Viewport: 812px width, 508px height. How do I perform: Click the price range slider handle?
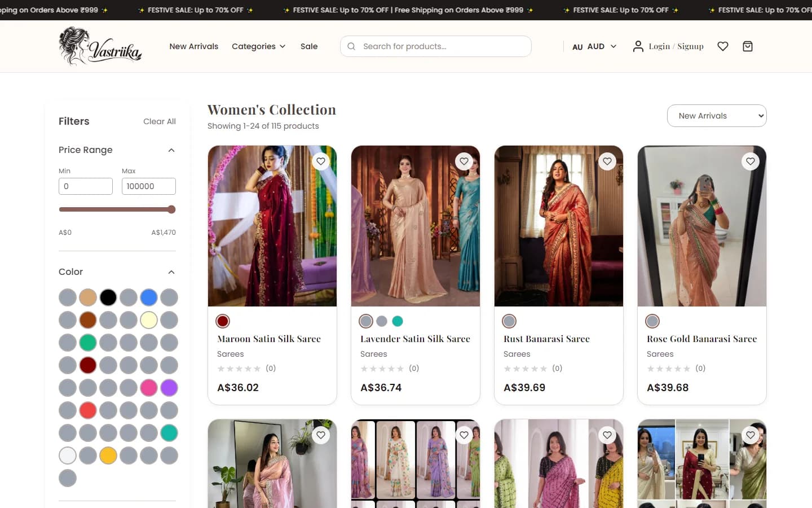pos(171,209)
